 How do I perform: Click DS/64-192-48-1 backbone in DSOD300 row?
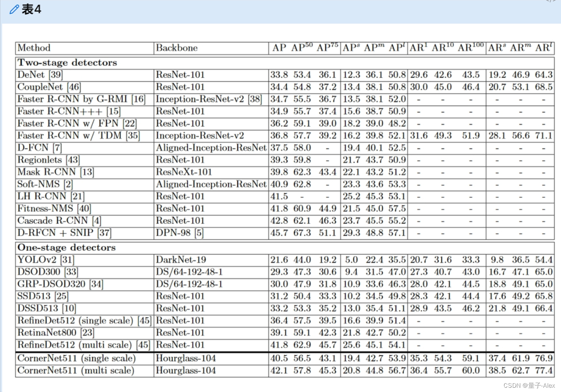(x=189, y=272)
